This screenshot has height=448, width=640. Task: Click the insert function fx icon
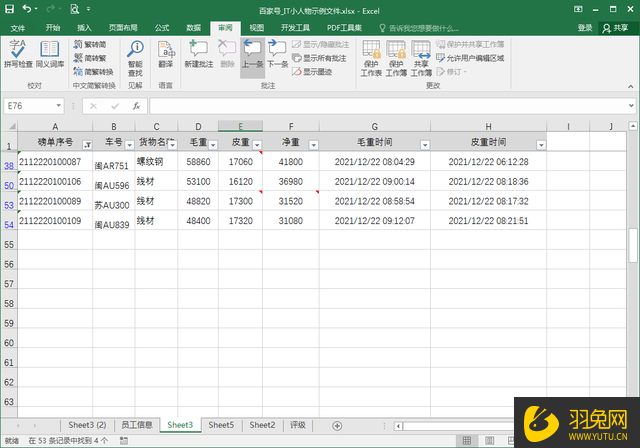pos(136,106)
